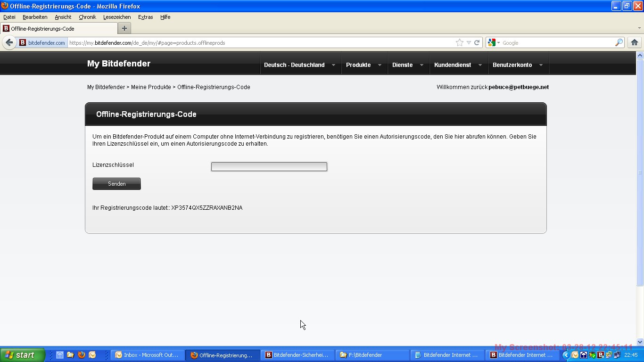
Task: Switch to F:\Bitdefender folder taskbar window
Action: [372, 355]
